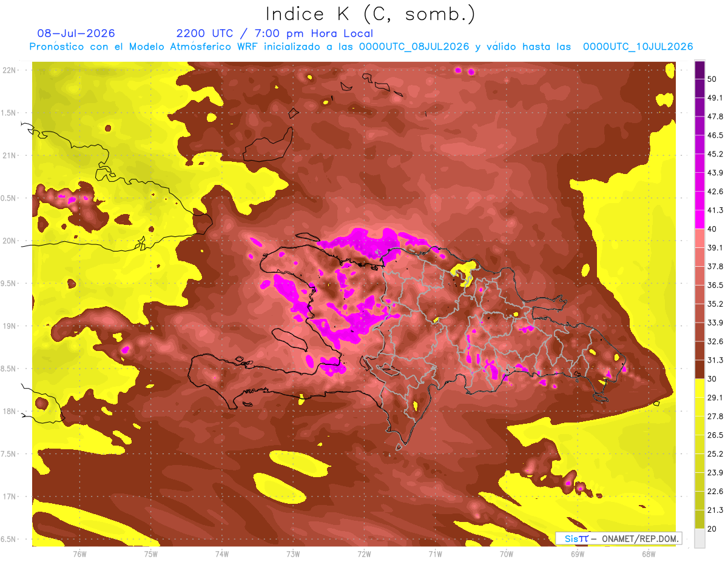Click the magenta swatch between 40 and 41.3

699,218
